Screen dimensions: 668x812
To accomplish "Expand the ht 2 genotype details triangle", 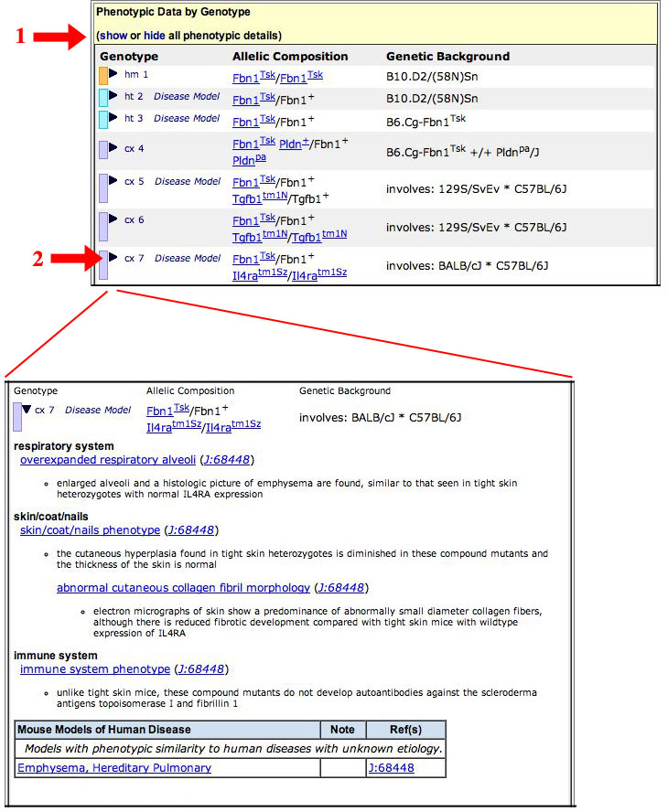I will coord(113,95).
